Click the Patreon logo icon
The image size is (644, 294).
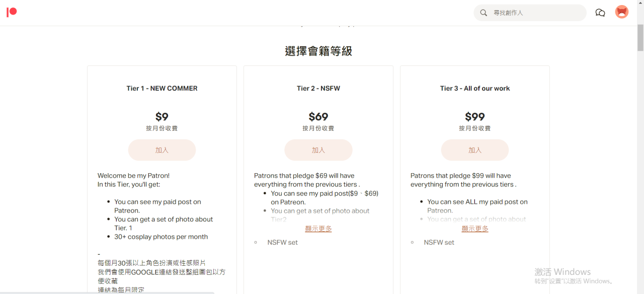12,12
